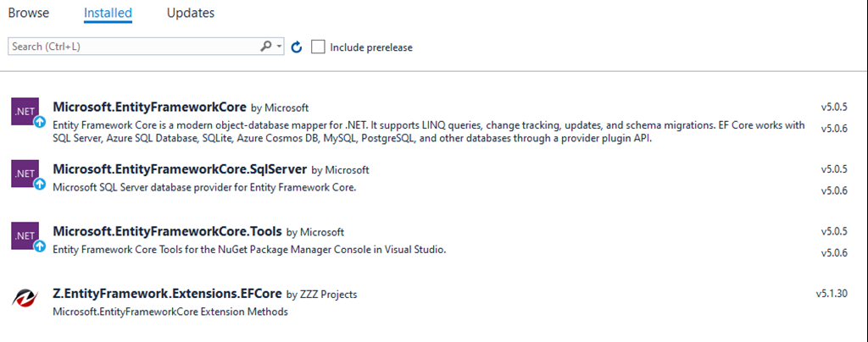868x342 pixels.
Task: Select Z.EntityFramework.Extensions.EFCore package title
Action: coord(168,294)
